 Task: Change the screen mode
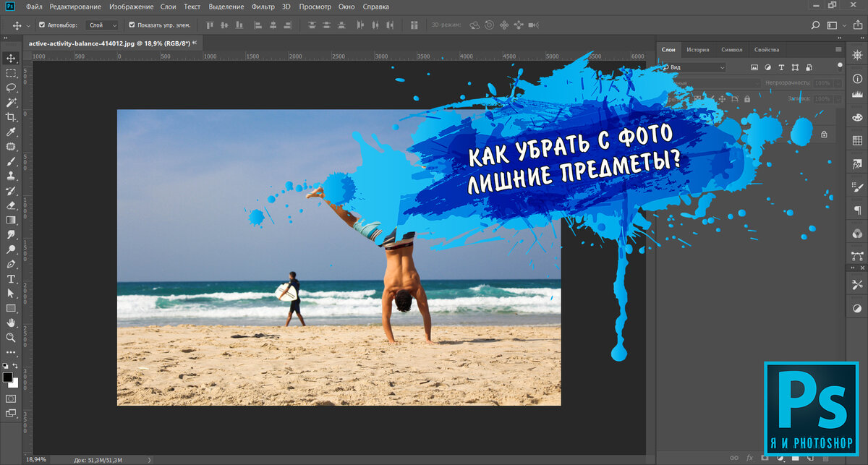click(11, 414)
